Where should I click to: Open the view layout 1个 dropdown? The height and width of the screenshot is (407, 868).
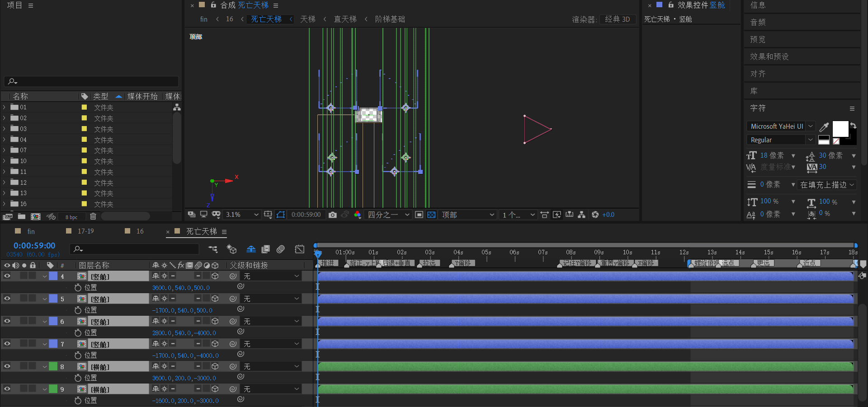point(518,215)
